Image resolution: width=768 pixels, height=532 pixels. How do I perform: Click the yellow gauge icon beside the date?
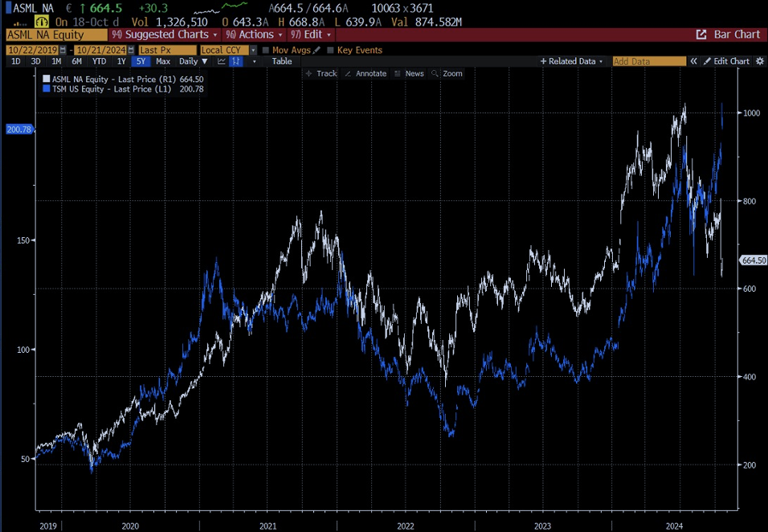42,22
